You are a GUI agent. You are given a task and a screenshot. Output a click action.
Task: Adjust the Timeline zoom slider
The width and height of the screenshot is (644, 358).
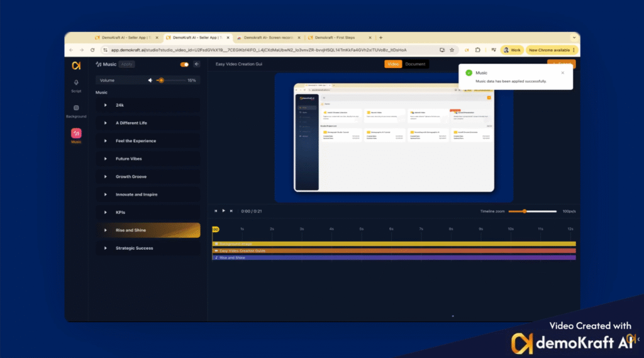525,211
